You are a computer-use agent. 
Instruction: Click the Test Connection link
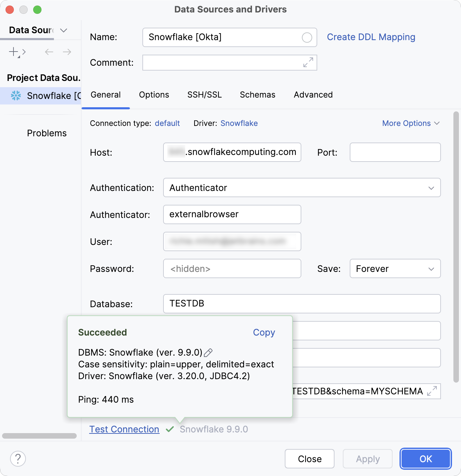pos(124,429)
